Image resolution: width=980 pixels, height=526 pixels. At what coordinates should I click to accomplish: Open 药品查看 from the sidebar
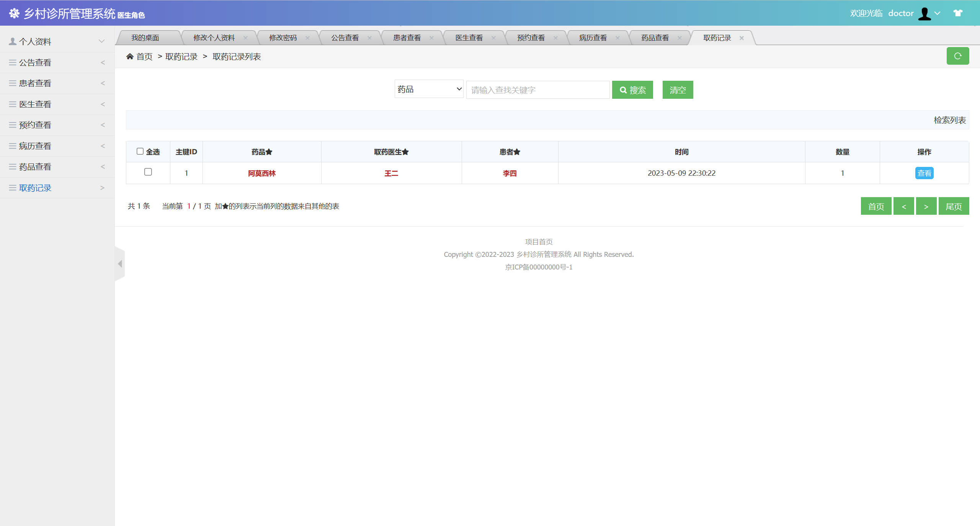click(35, 167)
